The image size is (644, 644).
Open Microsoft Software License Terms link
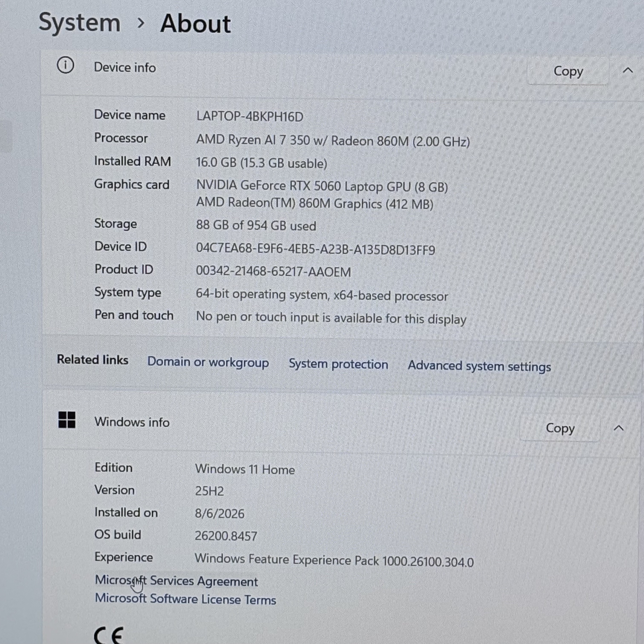185,599
